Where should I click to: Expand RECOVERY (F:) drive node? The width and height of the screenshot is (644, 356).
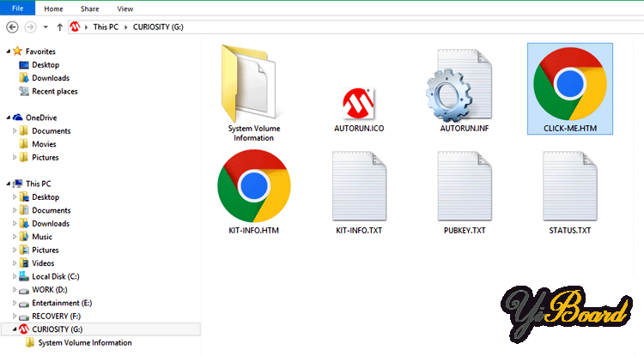(x=15, y=317)
